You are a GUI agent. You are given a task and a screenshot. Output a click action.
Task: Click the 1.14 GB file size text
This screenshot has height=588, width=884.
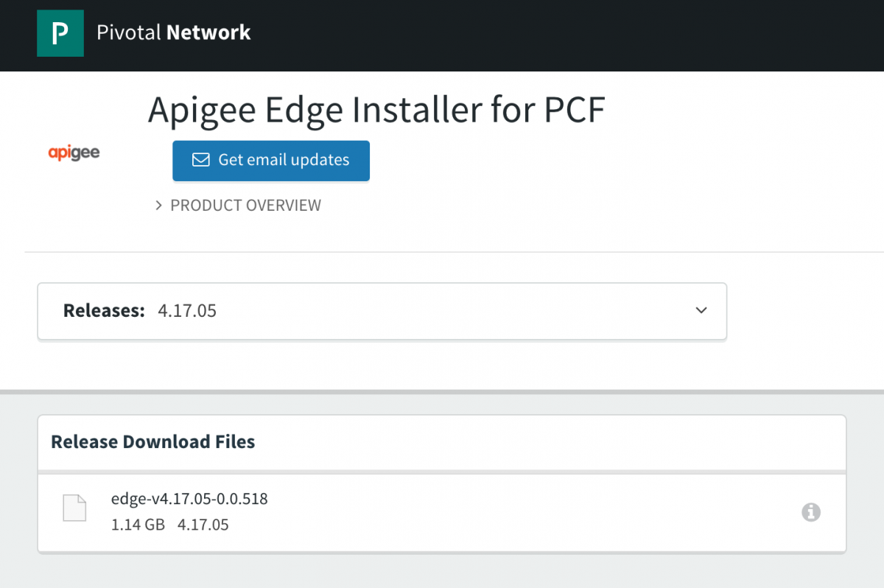coord(138,525)
